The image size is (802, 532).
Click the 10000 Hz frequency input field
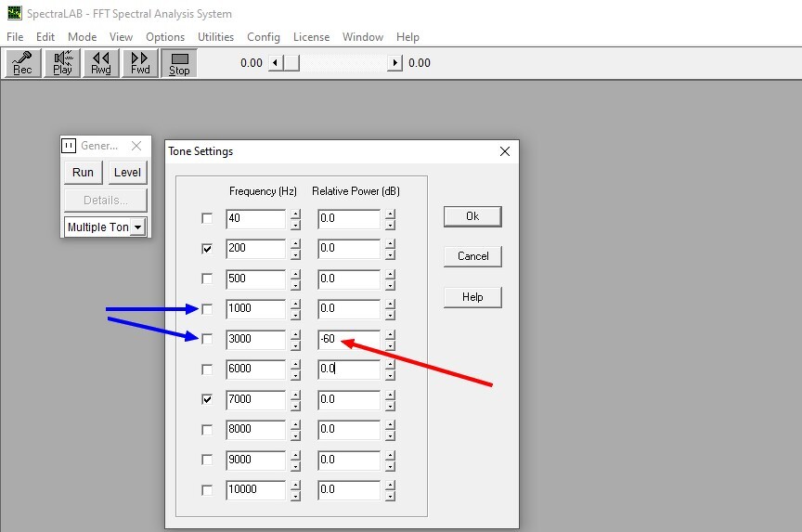click(256, 490)
